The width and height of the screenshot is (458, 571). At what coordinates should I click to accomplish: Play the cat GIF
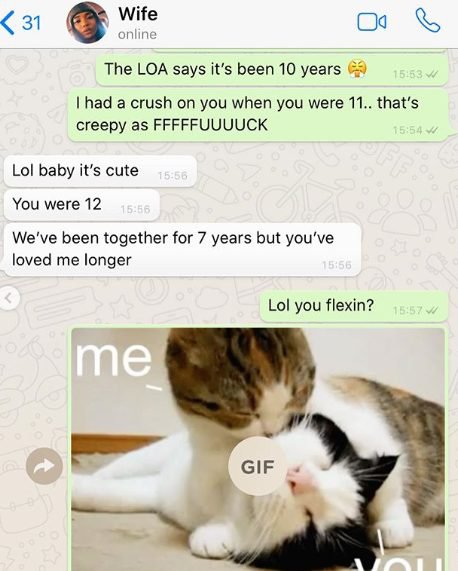pyautogui.click(x=257, y=466)
